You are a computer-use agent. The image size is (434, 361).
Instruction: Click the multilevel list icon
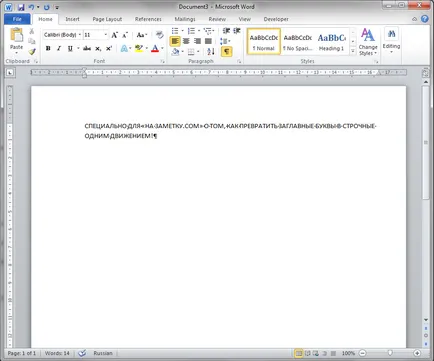tap(208, 31)
